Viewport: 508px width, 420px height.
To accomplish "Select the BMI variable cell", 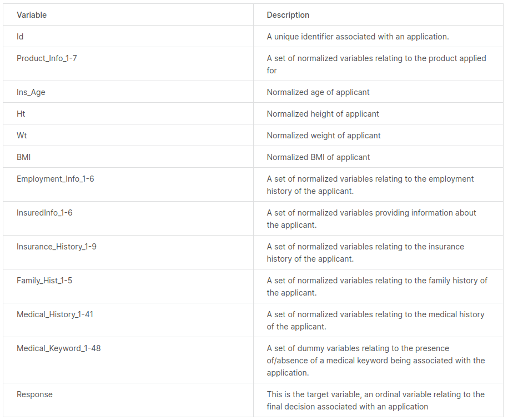I will (128, 157).
